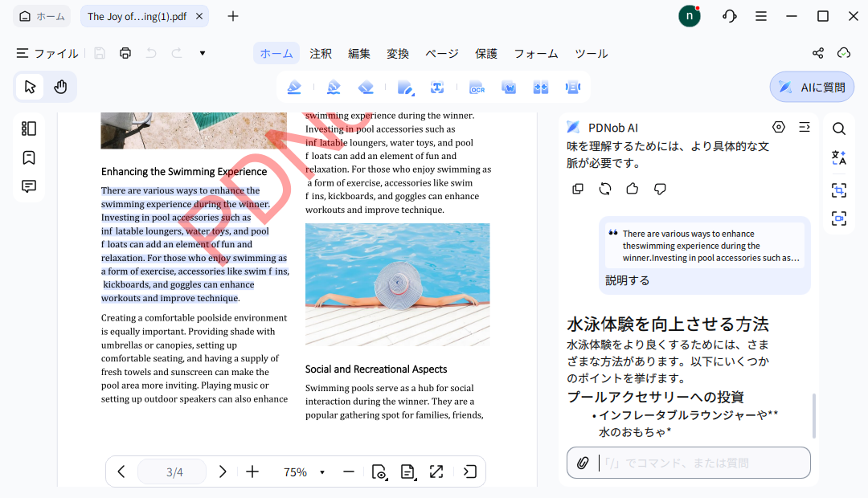Switch to the 注釈 ribbon tab
This screenshot has height=498, width=868.
(320, 53)
